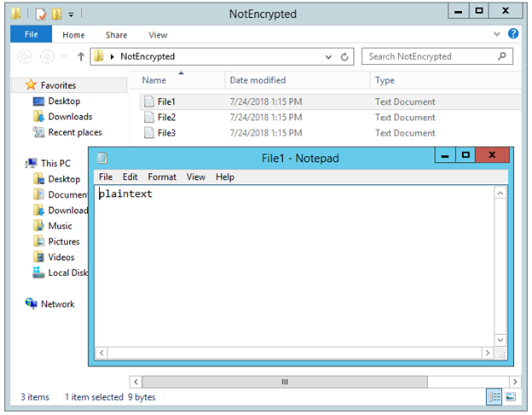The width and height of the screenshot is (532, 415).
Task: Open the Notepad Format menu
Action: tap(162, 177)
